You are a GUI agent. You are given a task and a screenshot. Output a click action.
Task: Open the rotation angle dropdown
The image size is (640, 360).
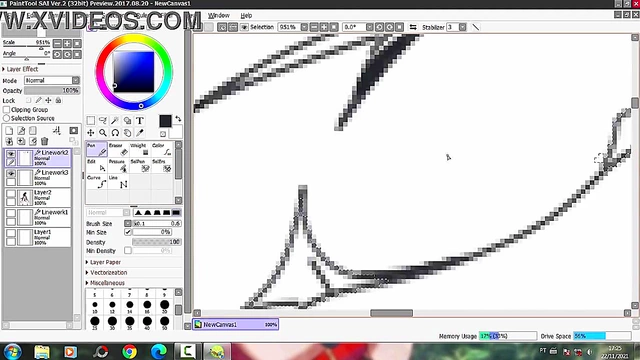pos(369,27)
